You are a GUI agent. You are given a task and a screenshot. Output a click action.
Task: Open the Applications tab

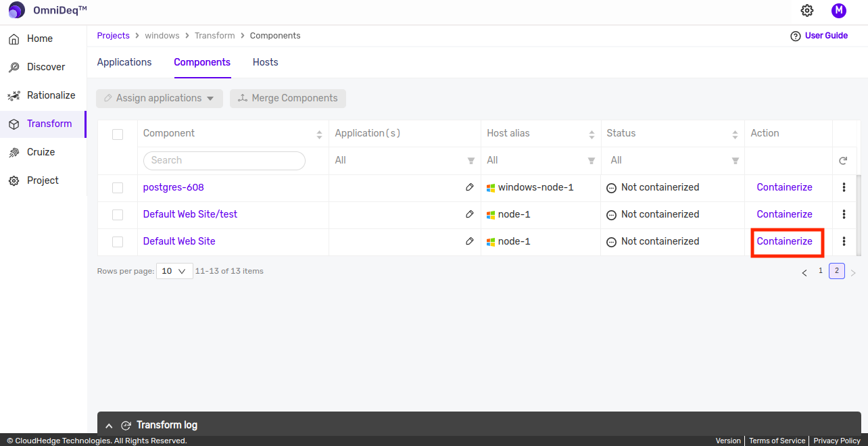(x=124, y=62)
